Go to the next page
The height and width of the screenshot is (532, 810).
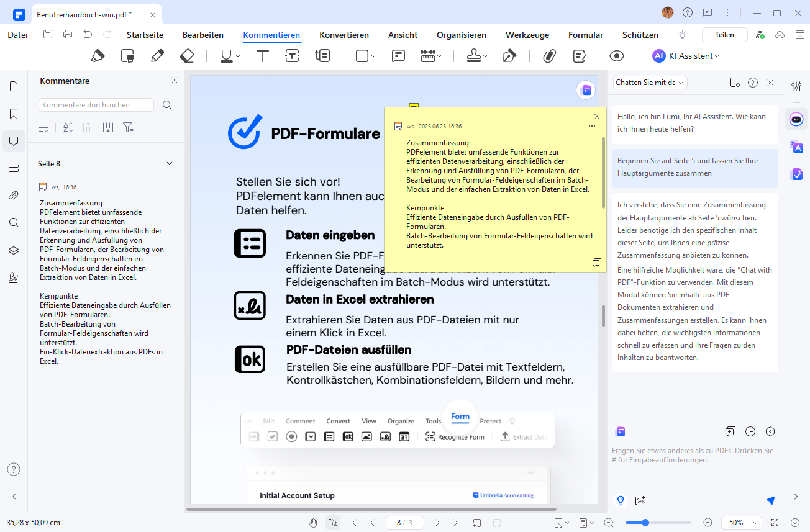(437, 523)
